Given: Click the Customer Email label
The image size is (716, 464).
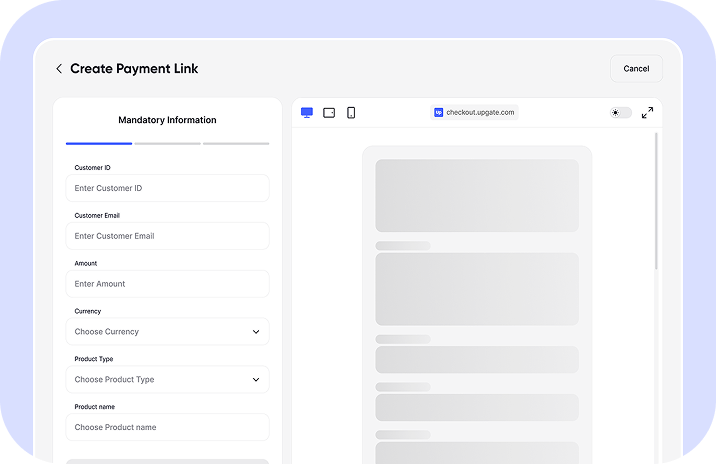Looking at the screenshot, I should [97, 216].
